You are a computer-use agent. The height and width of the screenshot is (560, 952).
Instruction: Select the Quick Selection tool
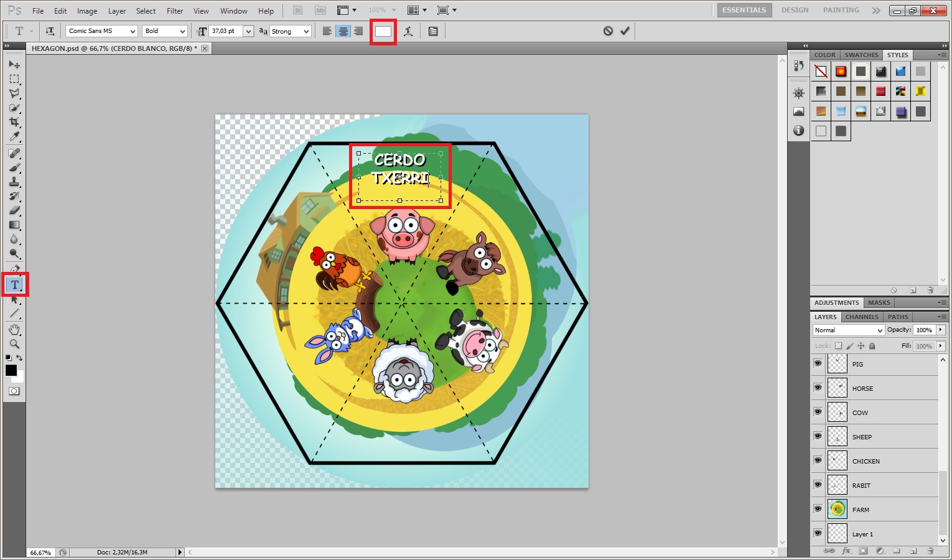[x=14, y=108]
